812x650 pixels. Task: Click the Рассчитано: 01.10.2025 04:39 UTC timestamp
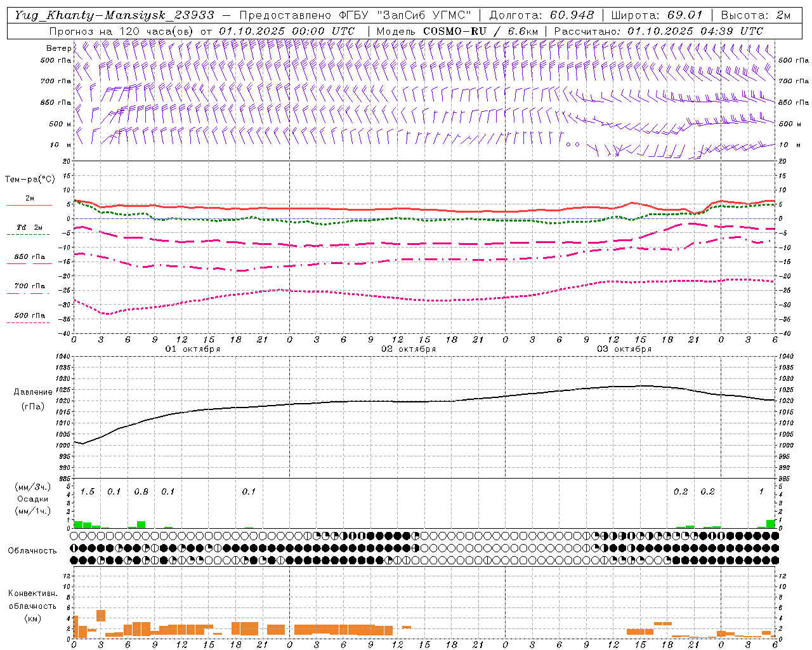coord(659,31)
